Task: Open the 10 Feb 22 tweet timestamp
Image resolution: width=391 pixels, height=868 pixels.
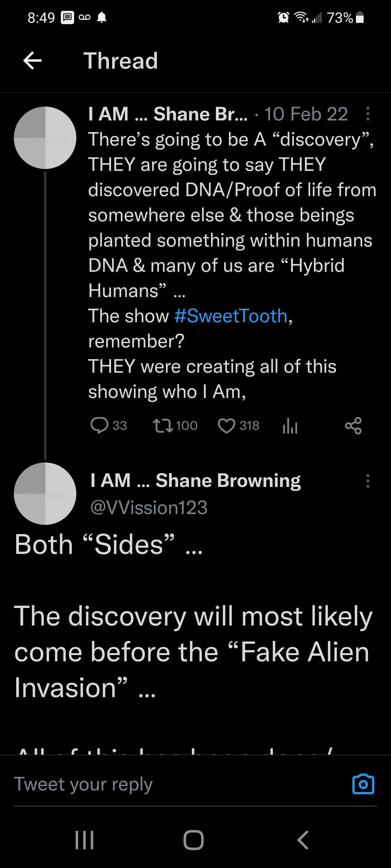Action: click(x=306, y=114)
